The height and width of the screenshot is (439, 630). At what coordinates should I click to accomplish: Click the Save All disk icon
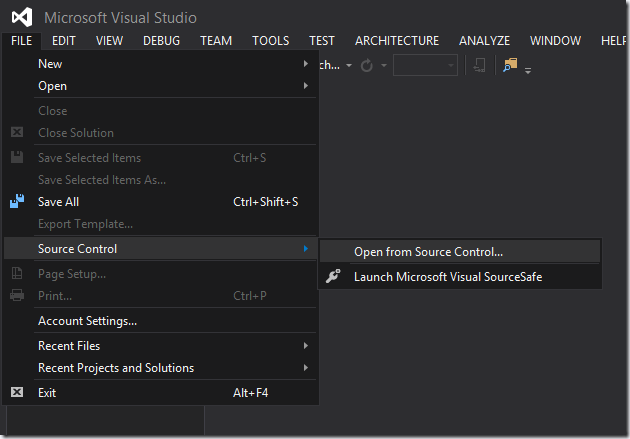[x=17, y=202]
